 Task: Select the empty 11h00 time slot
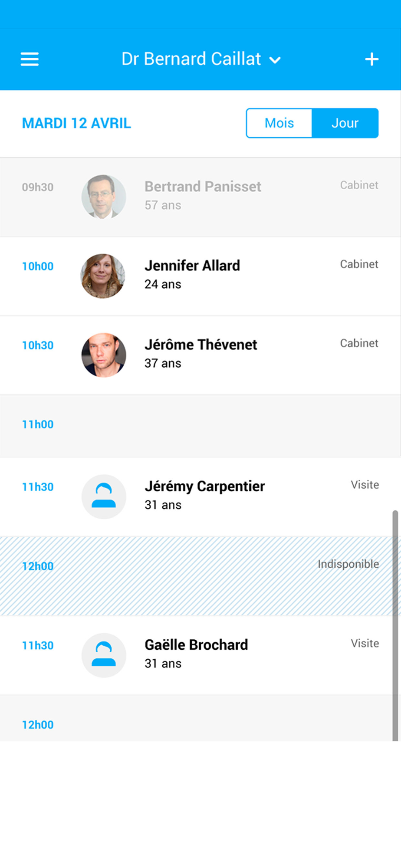200,426
